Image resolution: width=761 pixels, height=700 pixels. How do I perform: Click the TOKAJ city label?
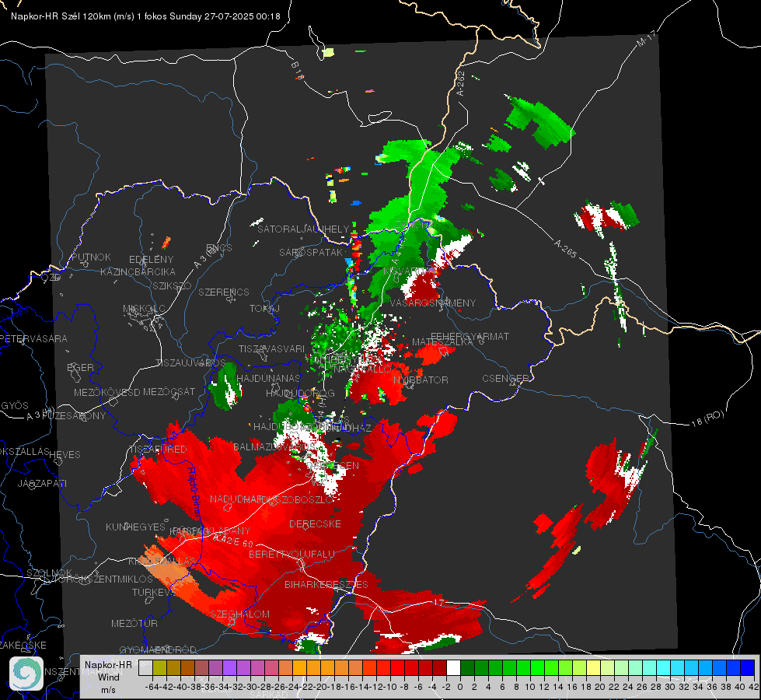[x=264, y=309]
